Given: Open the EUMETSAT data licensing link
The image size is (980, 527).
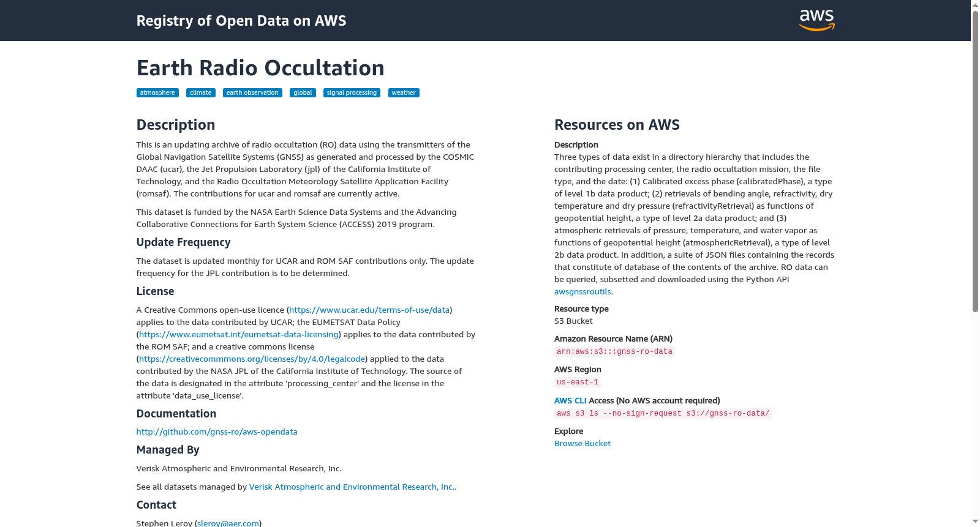Looking at the screenshot, I should point(239,335).
